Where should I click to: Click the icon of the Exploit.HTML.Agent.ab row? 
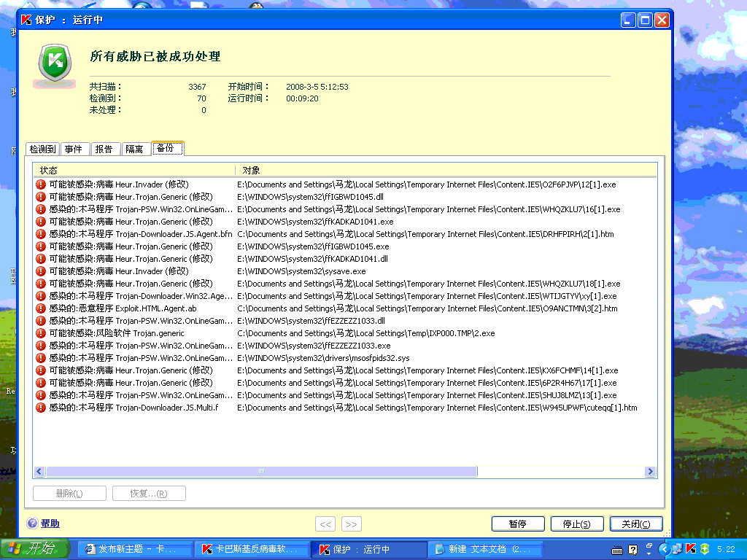point(41,308)
